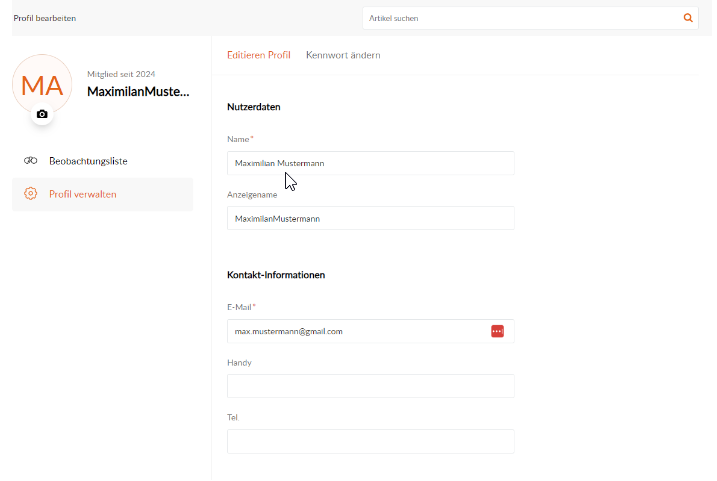Image resolution: width=717 pixels, height=481 pixels.
Task: Click the Mitglied seit 2024 text
Action: 121,74
